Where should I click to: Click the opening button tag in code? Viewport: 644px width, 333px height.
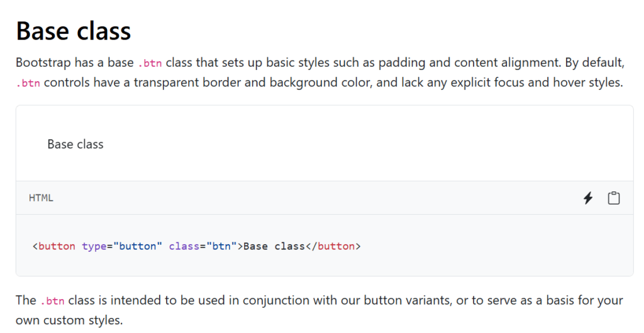57,246
